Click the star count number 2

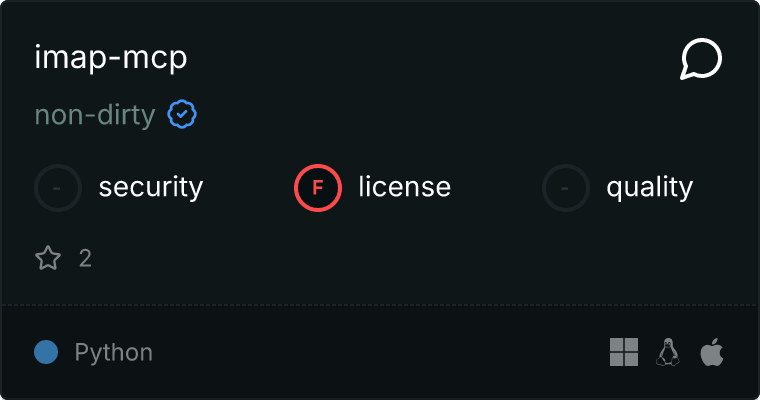tap(85, 259)
